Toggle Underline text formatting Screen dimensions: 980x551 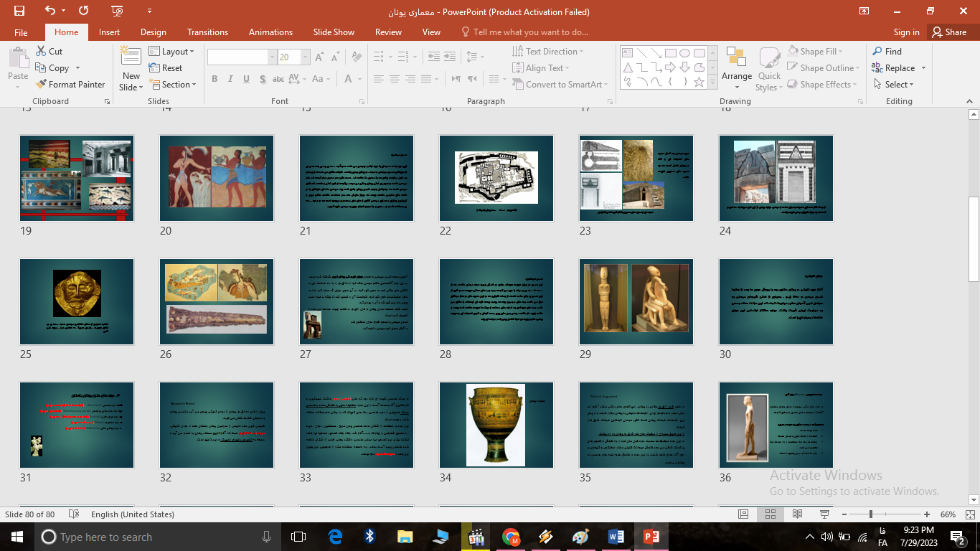[248, 79]
